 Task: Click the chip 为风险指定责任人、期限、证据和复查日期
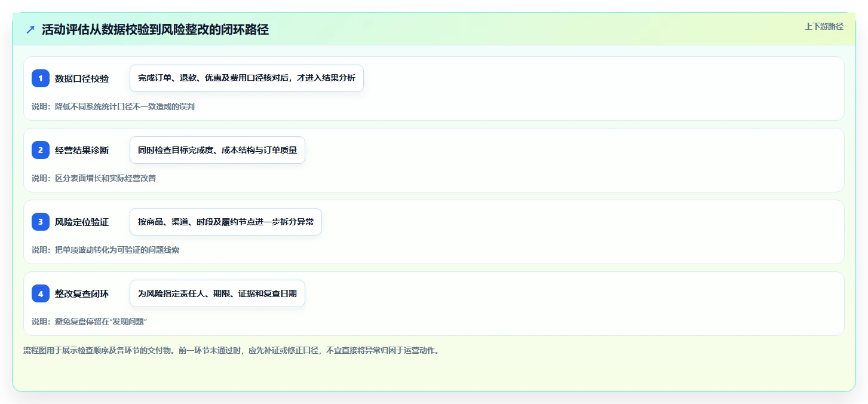pyautogui.click(x=217, y=293)
